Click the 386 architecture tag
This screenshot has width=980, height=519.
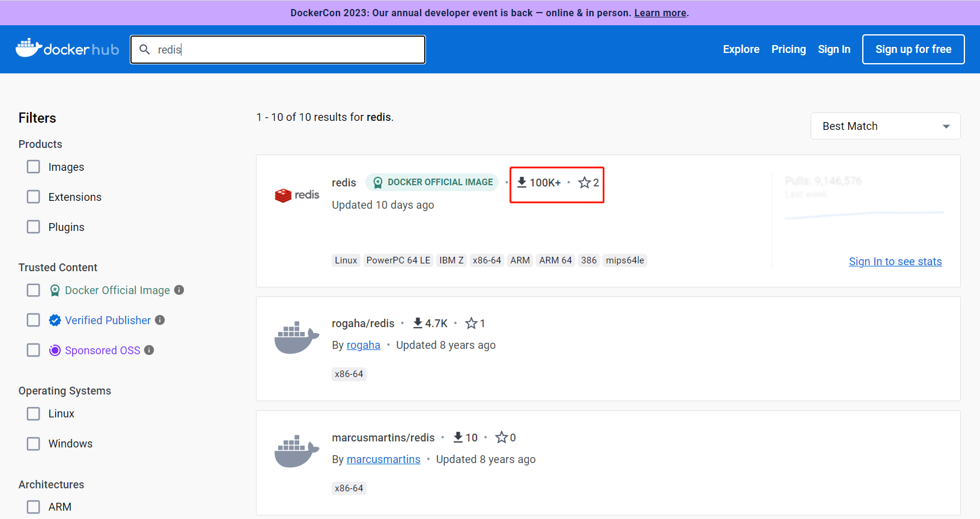click(x=589, y=260)
